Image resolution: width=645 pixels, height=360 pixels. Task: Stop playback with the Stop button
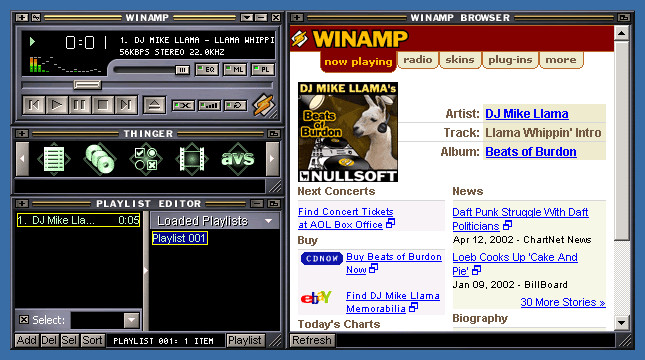pos(103,105)
